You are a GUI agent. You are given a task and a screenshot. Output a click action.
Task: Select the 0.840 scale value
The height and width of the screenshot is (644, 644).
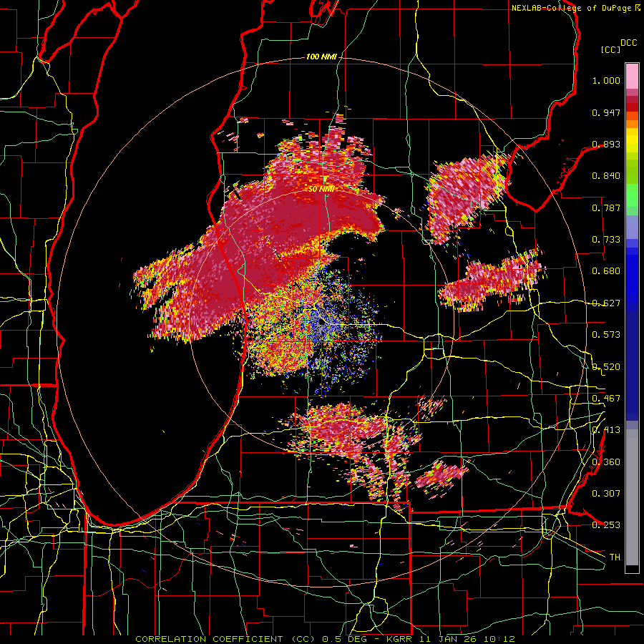click(606, 176)
